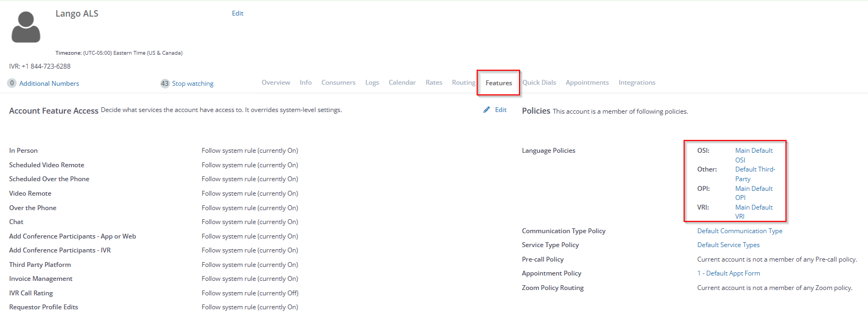868x320 pixels.
Task: Switch to Quick Dials tab
Action: pos(539,83)
